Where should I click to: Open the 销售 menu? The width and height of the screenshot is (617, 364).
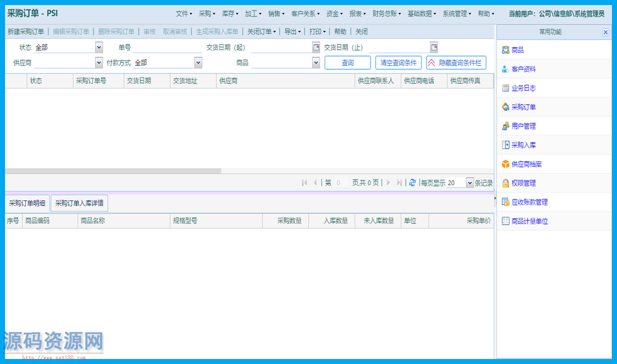pos(277,14)
